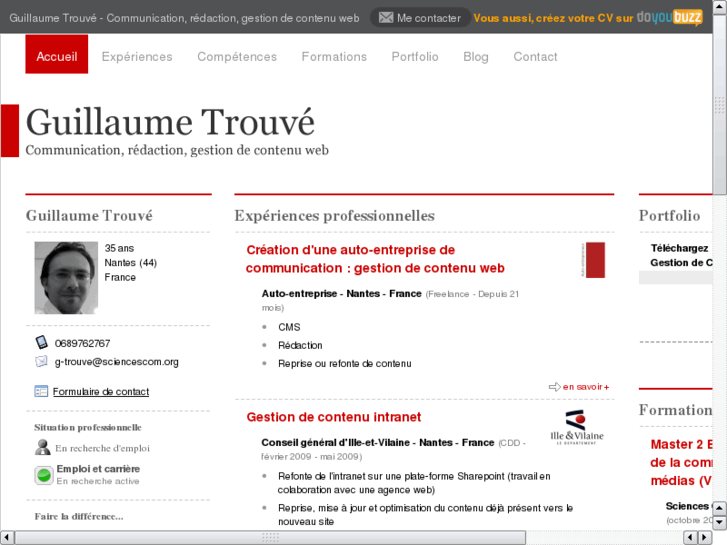Click the 'Reprise ou refonte de contenu' bullet
Screen dimensions: 727x545
[x=344, y=363]
